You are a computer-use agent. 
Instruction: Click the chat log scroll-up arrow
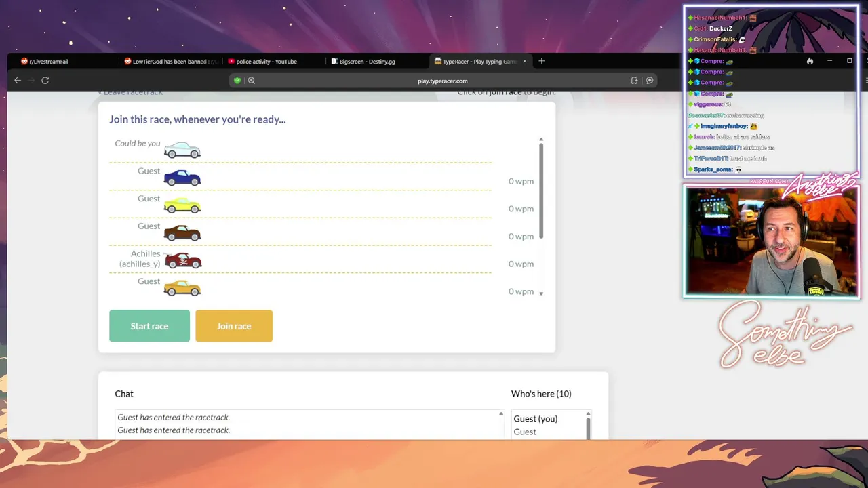(501, 413)
